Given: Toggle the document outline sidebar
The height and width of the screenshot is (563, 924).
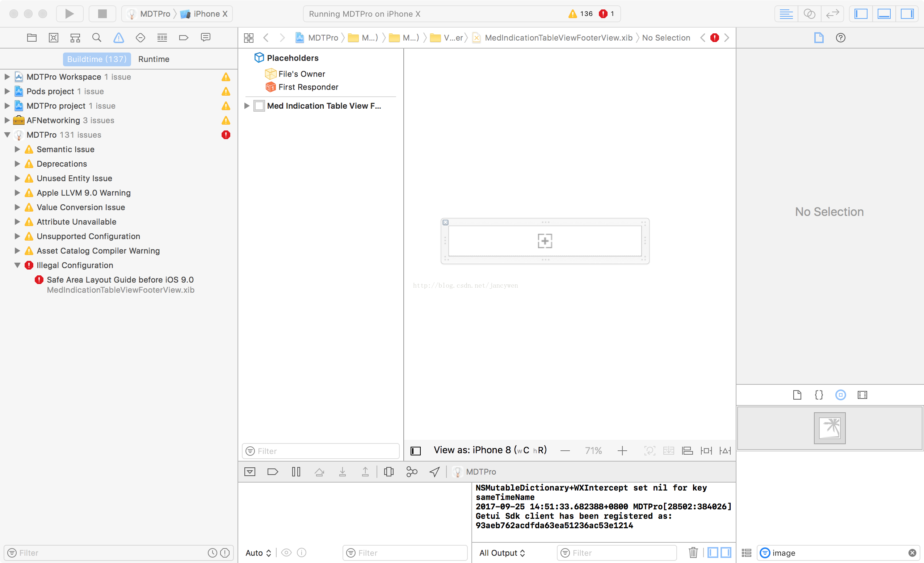Looking at the screenshot, I should [416, 450].
